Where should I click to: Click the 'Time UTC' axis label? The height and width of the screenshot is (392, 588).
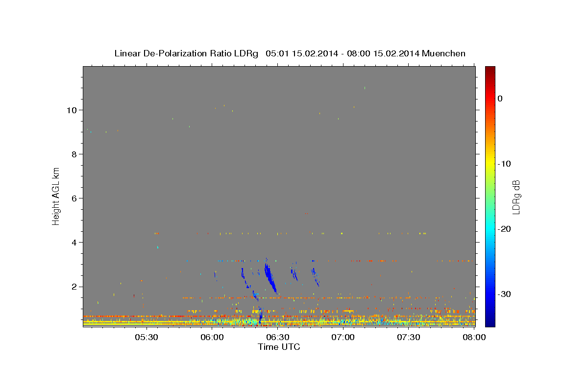point(279,347)
